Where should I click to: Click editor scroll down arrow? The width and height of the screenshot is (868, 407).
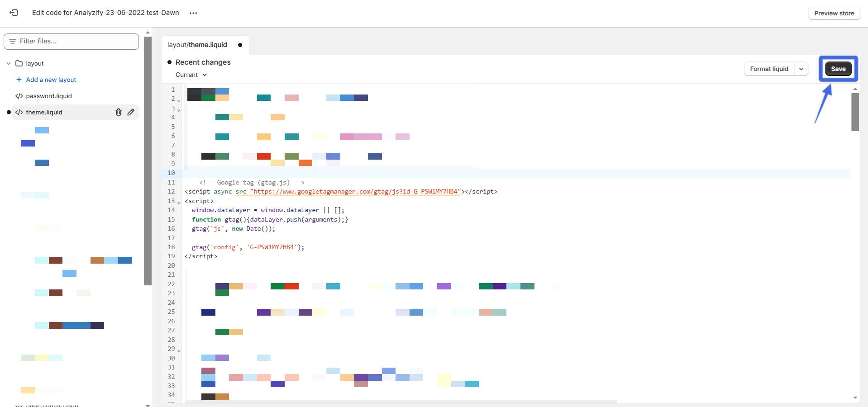(855, 398)
